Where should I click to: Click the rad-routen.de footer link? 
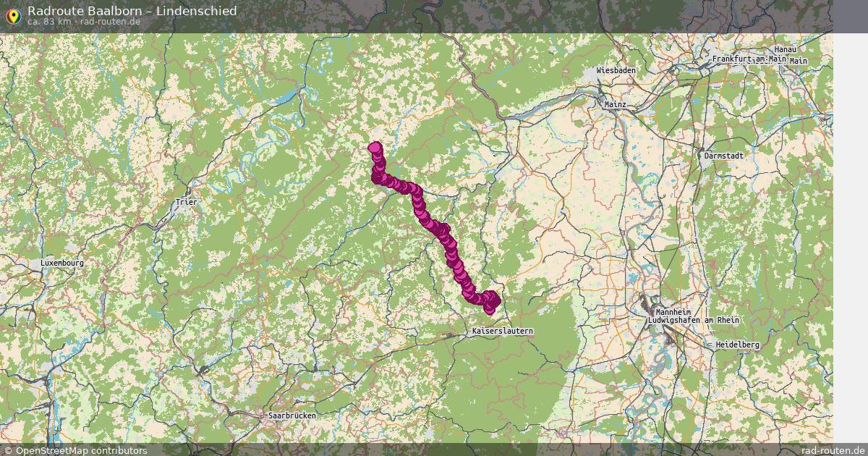pos(833,450)
